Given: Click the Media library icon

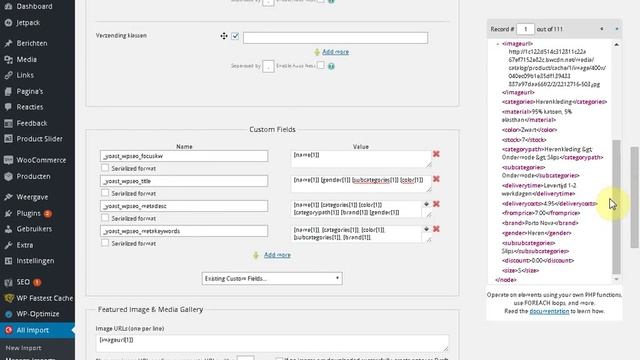Looking at the screenshot, I should tap(8, 60).
